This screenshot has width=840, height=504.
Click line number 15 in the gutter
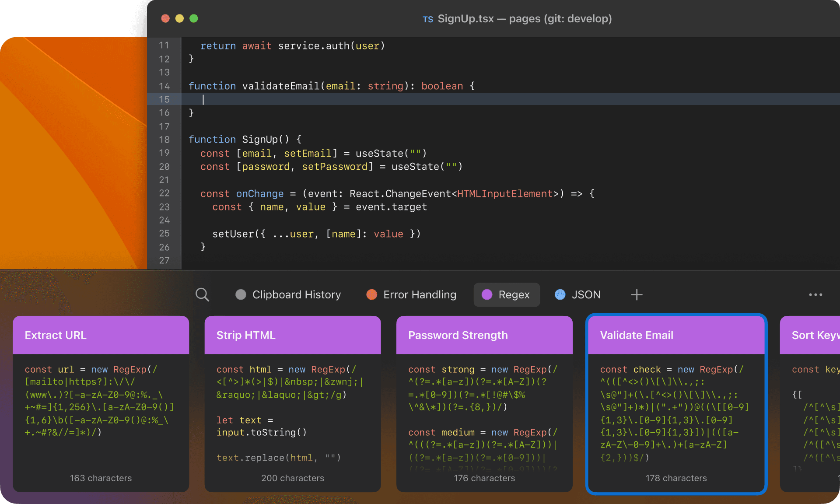pyautogui.click(x=164, y=99)
